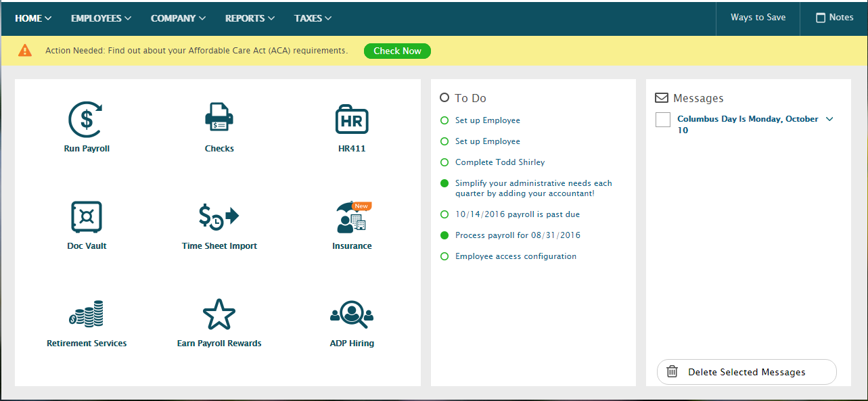Toggle the Employee access configuration circle
This screenshot has width=868, height=401.
click(444, 256)
